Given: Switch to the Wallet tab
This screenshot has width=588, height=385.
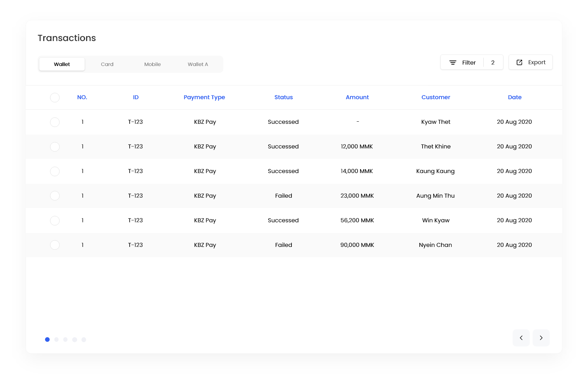Looking at the screenshot, I should pos(62,64).
